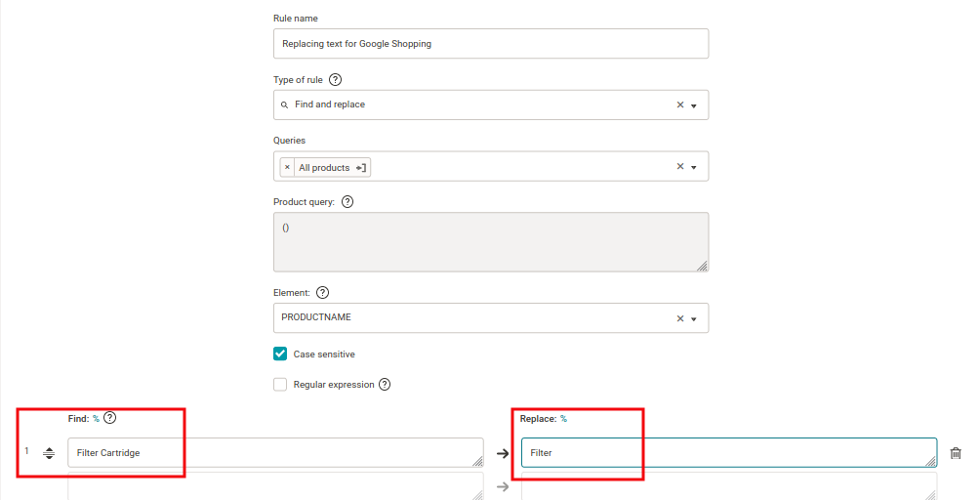Clear the Find and replace rule type
The height and width of the screenshot is (500, 980).
pyautogui.click(x=680, y=105)
